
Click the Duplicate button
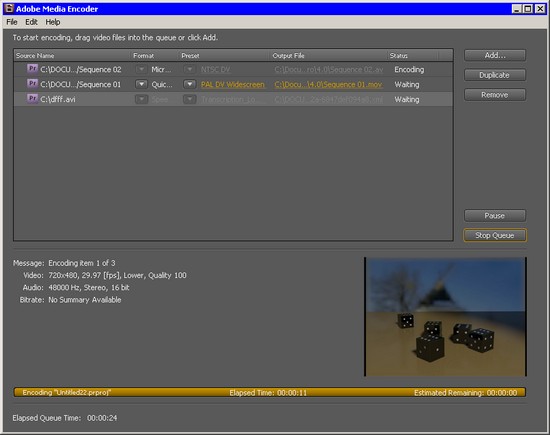[x=495, y=75]
